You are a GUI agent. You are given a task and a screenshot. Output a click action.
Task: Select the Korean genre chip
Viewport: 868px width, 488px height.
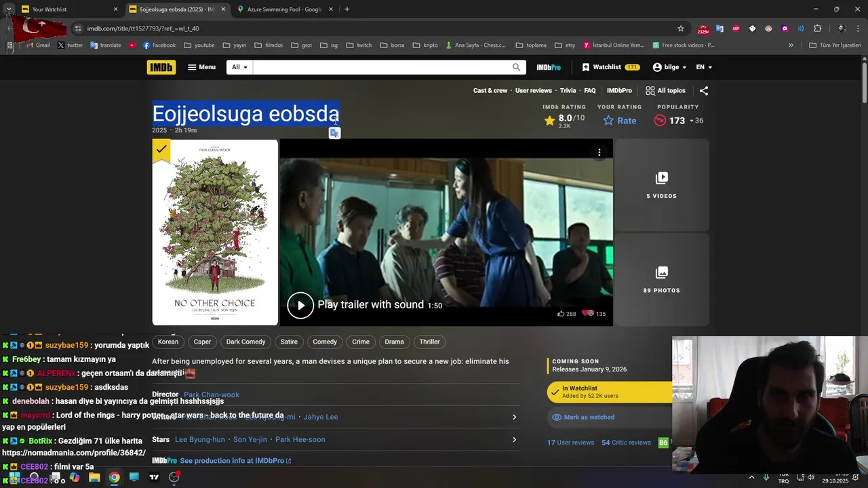click(x=168, y=342)
